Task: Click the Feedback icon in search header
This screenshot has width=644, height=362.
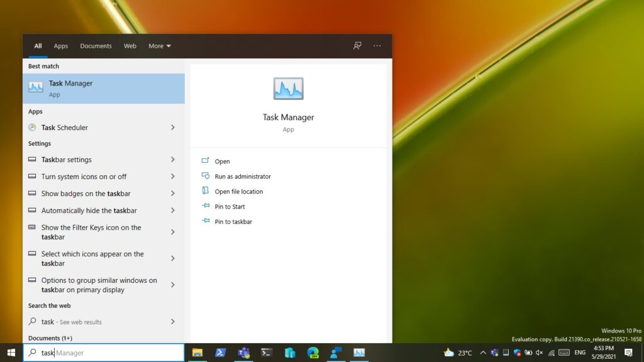Action: point(357,46)
